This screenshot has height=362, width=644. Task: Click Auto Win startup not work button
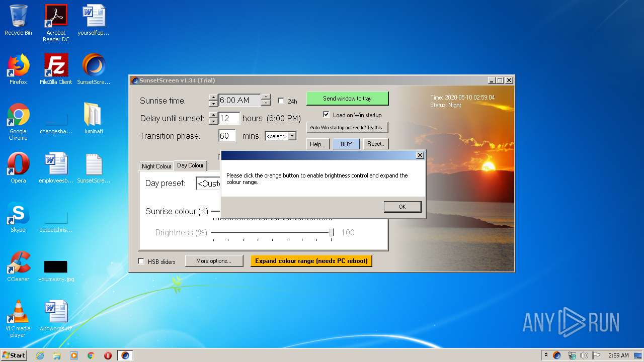tap(347, 127)
